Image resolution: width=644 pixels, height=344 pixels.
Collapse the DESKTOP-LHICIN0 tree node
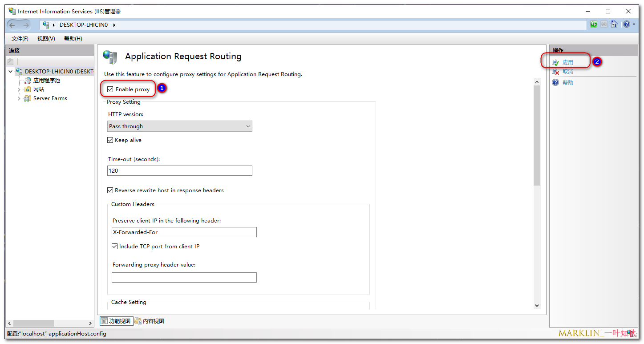pyautogui.click(x=11, y=71)
